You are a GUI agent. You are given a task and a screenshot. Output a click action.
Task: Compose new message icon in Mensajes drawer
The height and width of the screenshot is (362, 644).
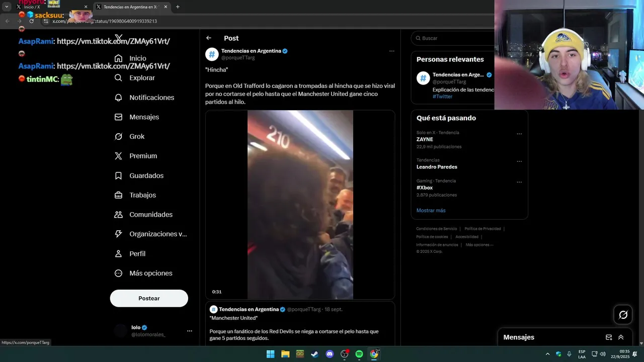click(609, 337)
